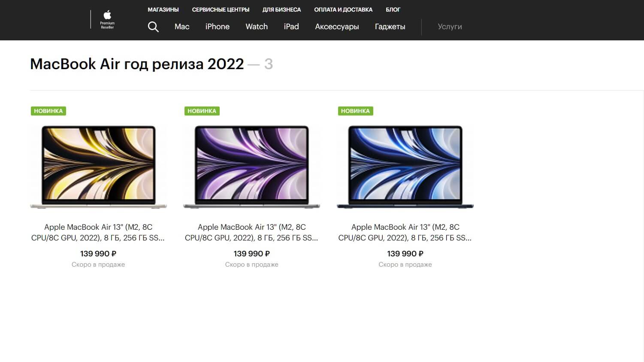
Task: Open the Mac category menu
Action: (182, 27)
